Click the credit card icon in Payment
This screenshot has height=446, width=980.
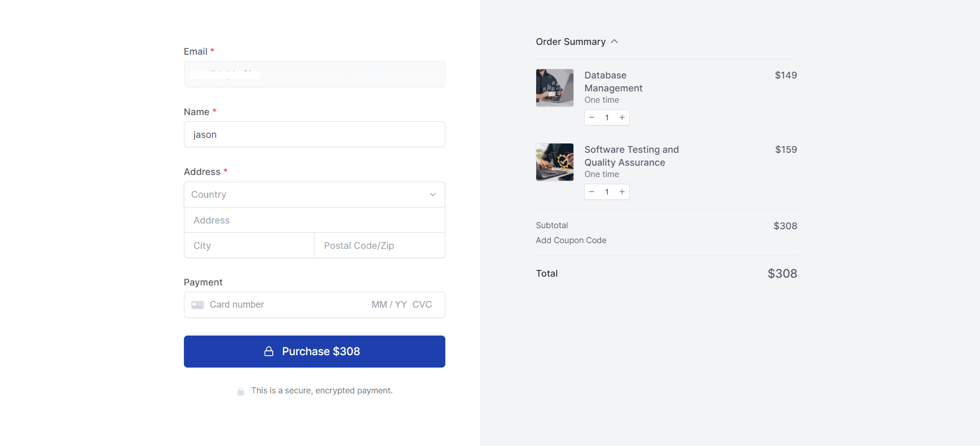pos(197,305)
